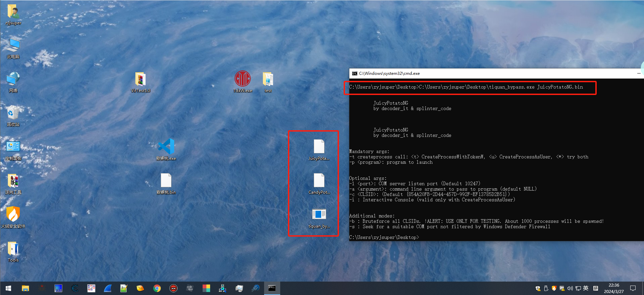Open the VMware Tools tray icon
The width and height of the screenshot is (644, 295).
tap(562, 288)
